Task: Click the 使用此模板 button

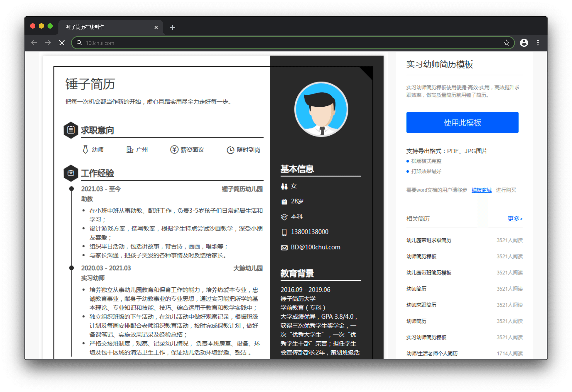Action: click(462, 122)
